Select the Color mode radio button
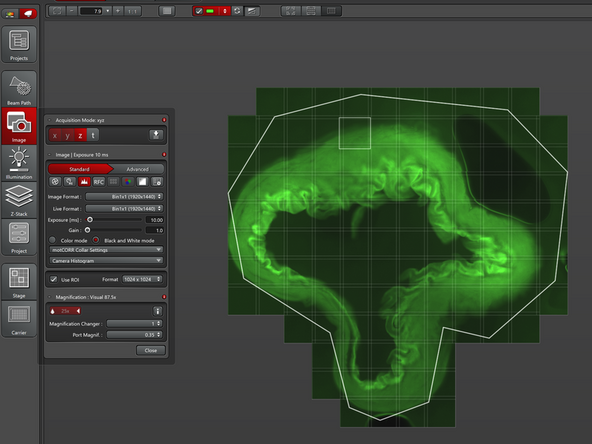Image resolution: width=592 pixels, height=444 pixels. (x=52, y=240)
